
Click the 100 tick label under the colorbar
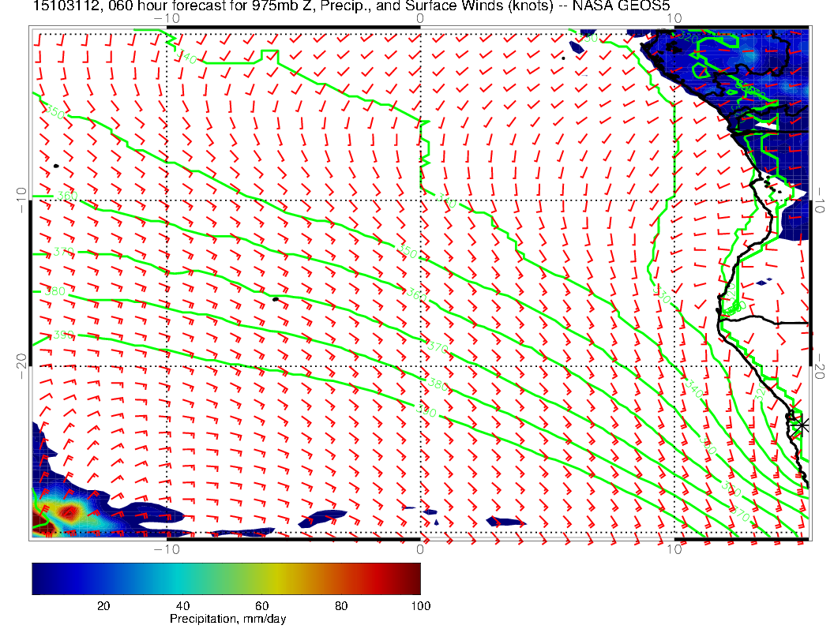(420, 605)
